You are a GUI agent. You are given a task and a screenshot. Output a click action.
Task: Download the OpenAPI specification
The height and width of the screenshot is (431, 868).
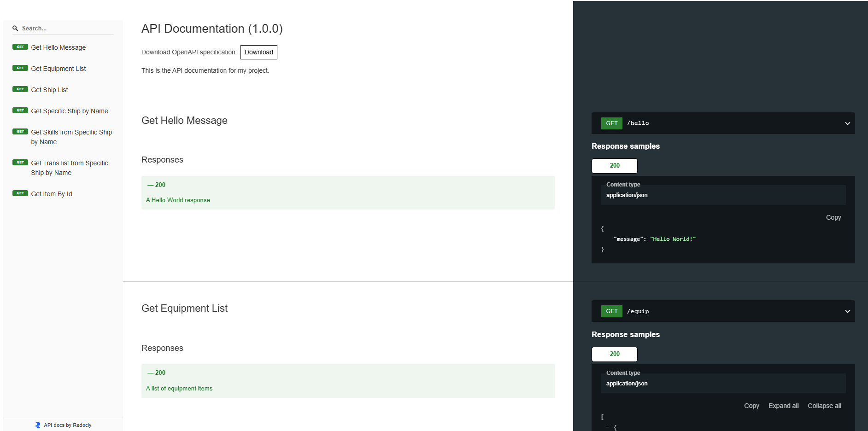[x=259, y=52]
